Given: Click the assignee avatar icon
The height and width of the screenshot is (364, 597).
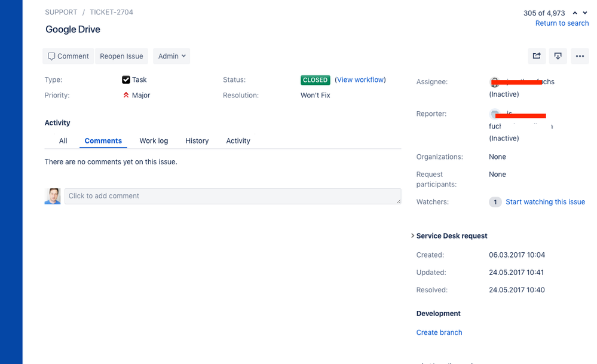Looking at the screenshot, I should [494, 82].
